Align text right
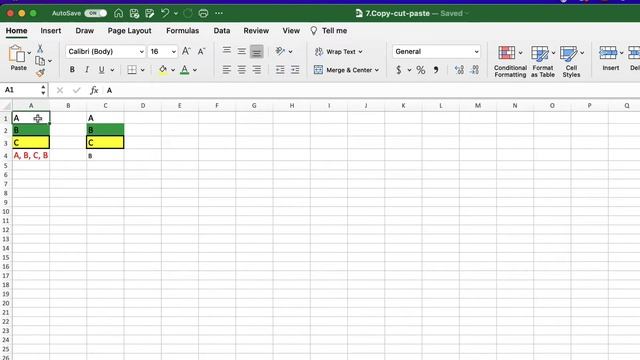This screenshot has height=360, width=640. coord(257,70)
